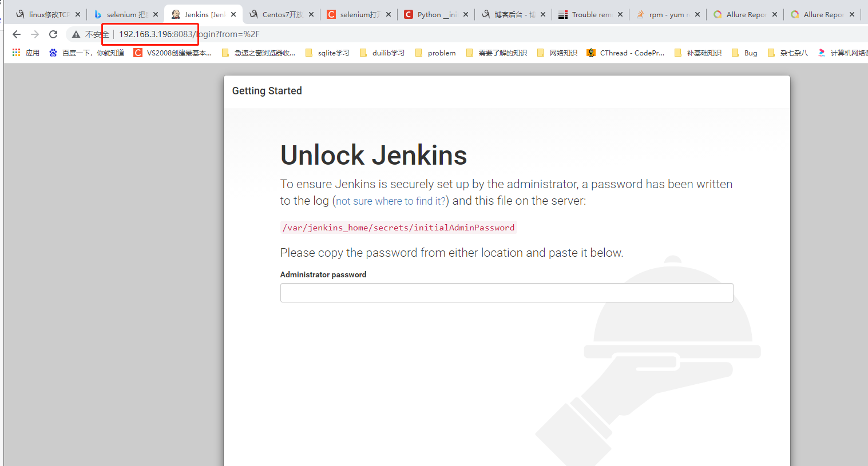Open the 百度一下，你就知道 bookmark
The width and height of the screenshot is (868, 466).
click(86, 53)
